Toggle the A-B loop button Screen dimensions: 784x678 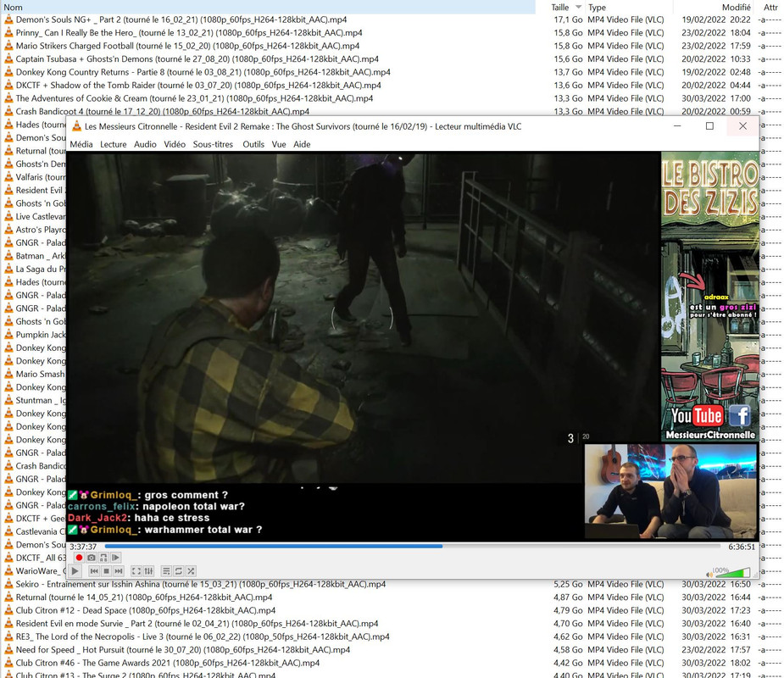pyautogui.click(x=103, y=558)
